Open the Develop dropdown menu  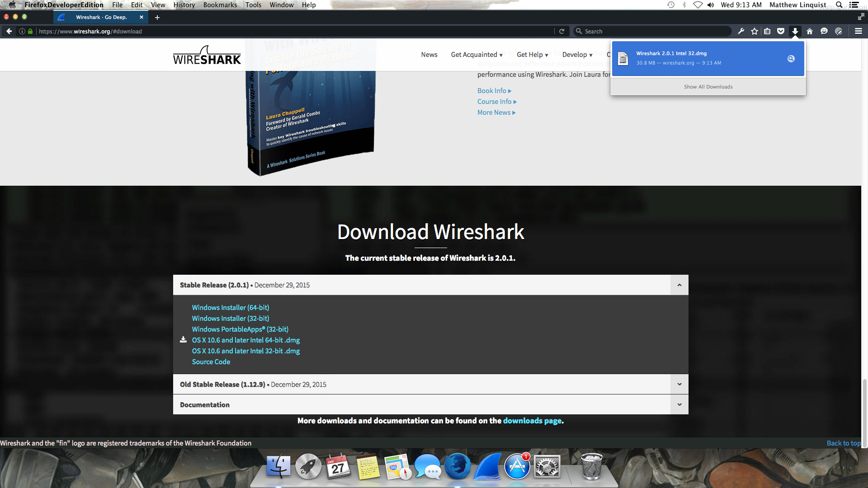(577, 55)
